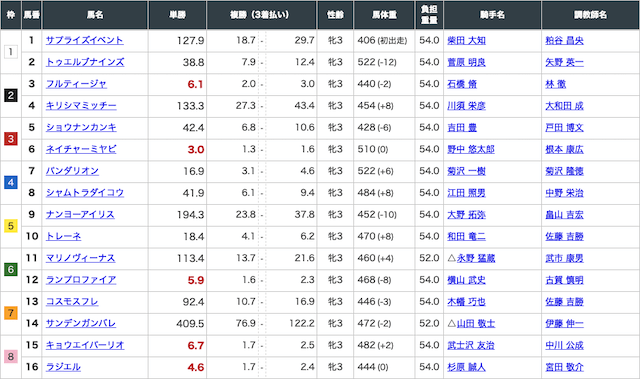Viewport: 640px width, 379px height.
Task: Open horse link ネイチャーミヤビ
Action: tap(81, 149)
